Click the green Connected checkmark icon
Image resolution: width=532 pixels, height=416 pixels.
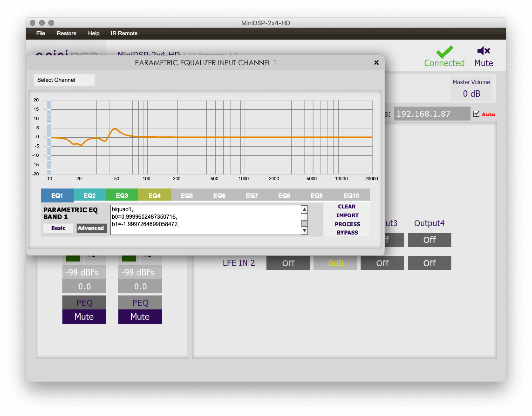(x=444, y=52)
